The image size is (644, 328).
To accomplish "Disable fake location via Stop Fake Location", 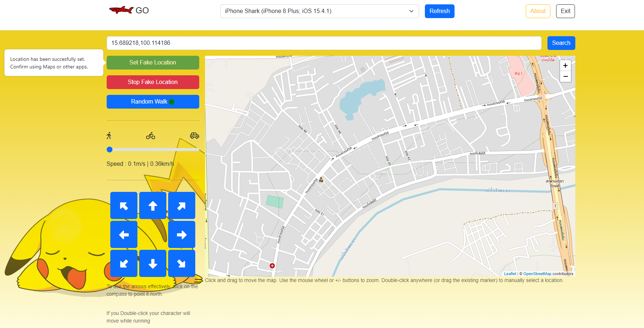I will pyautogui.click(x=153, y=82).
